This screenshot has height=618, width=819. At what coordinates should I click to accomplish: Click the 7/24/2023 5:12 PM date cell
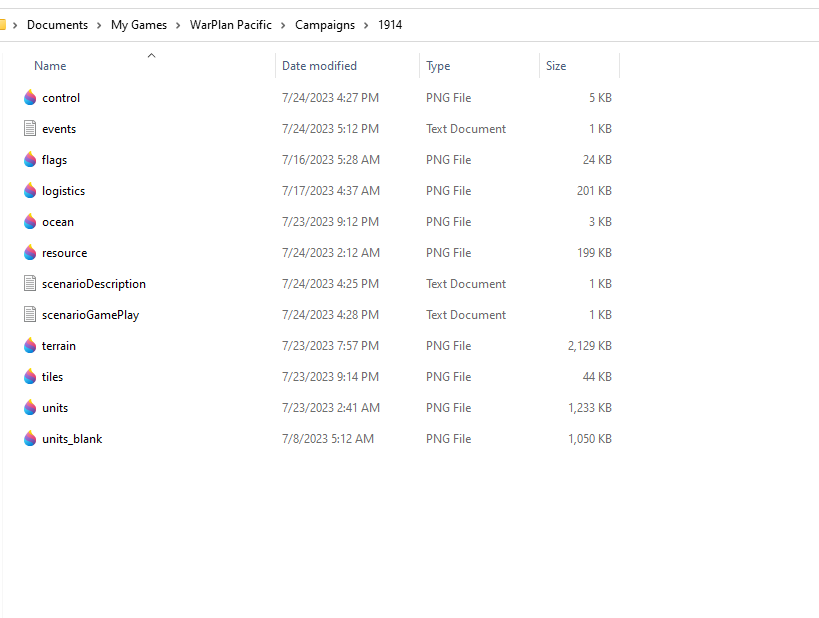coord(330,129)
